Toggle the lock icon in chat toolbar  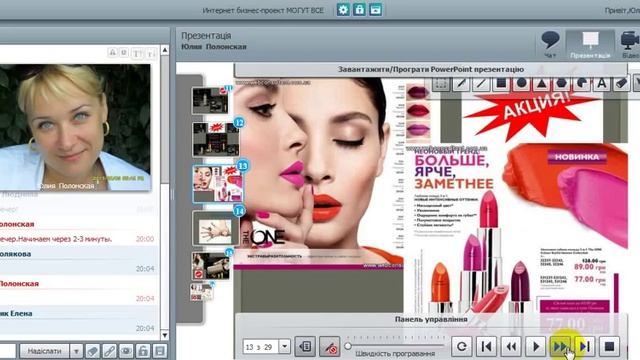tap(143, 351)
